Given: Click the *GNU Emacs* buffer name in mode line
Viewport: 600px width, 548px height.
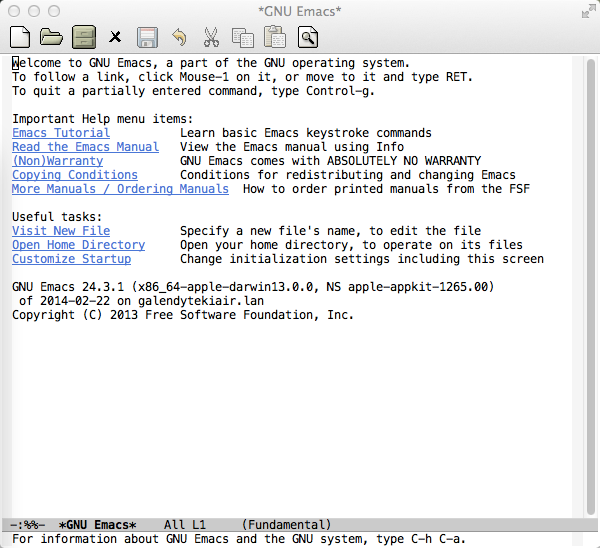Looking at the screenshot, I should click(97, 525).
